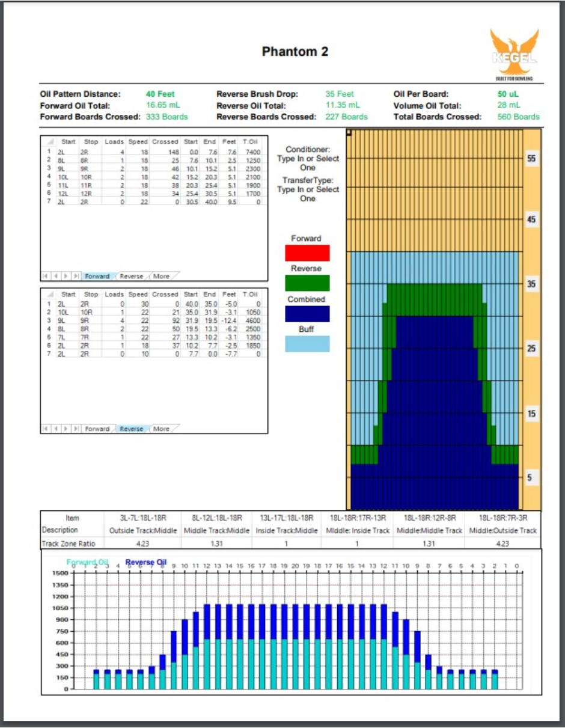The image size is (565, 728).
Task: Open the More tab in the lower table
Action: point(161,429)
